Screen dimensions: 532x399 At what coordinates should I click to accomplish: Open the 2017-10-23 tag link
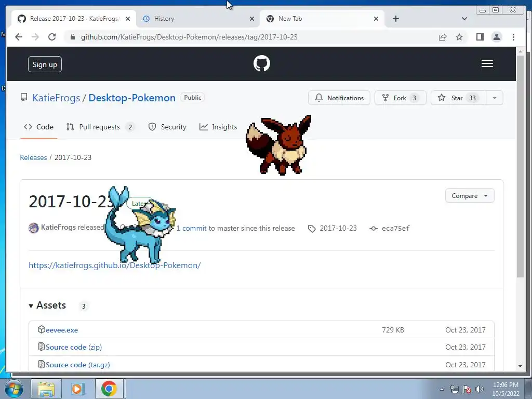click(x=338, y=229)
